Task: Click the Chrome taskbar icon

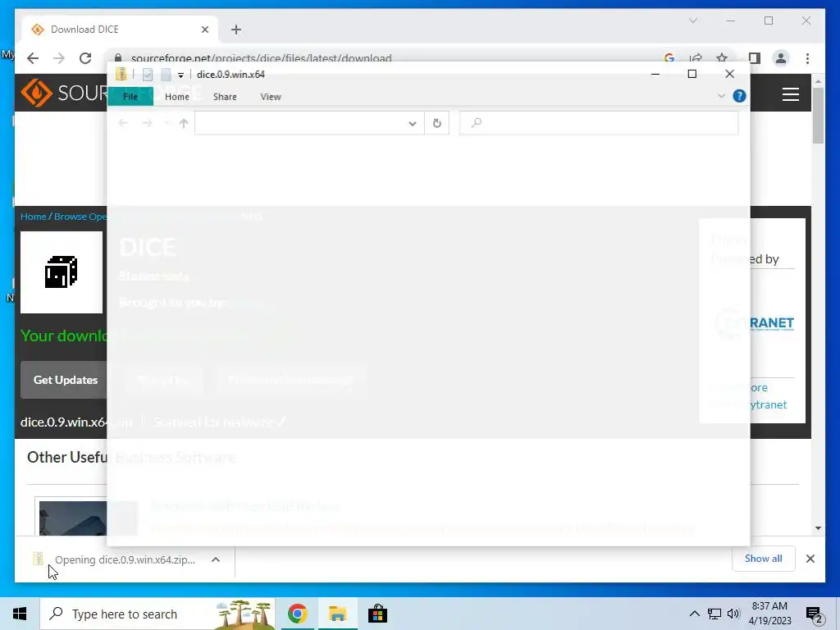Action: click(x=297, y=614)
